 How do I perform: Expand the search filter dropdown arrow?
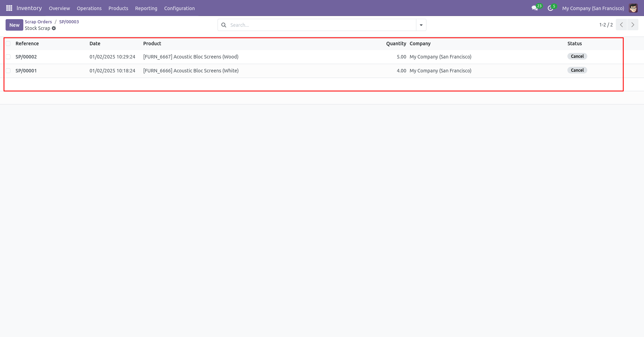tap(421, 25)
